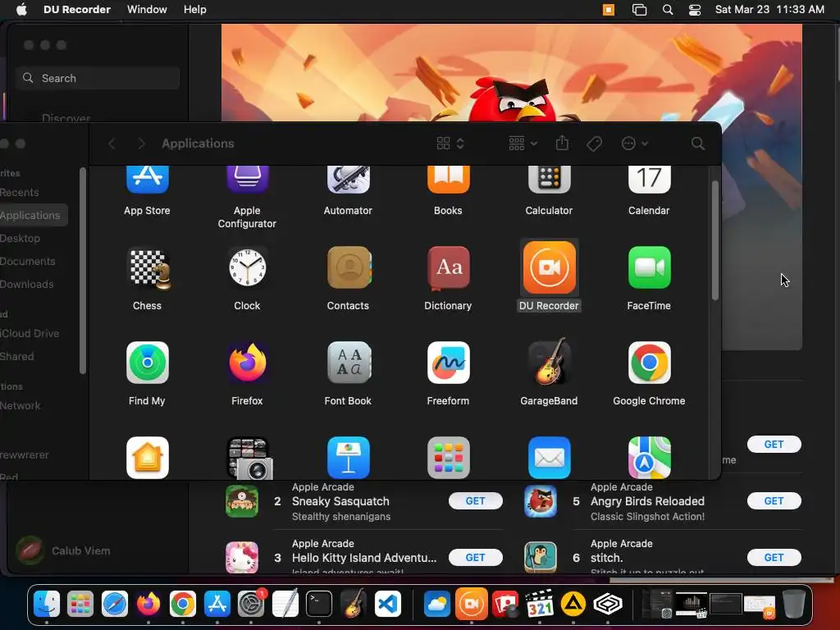This screenshot has width=840, height=630.
Task: Get Sneaky Sasquatch in App Store
Action: [x=475, y=501]
